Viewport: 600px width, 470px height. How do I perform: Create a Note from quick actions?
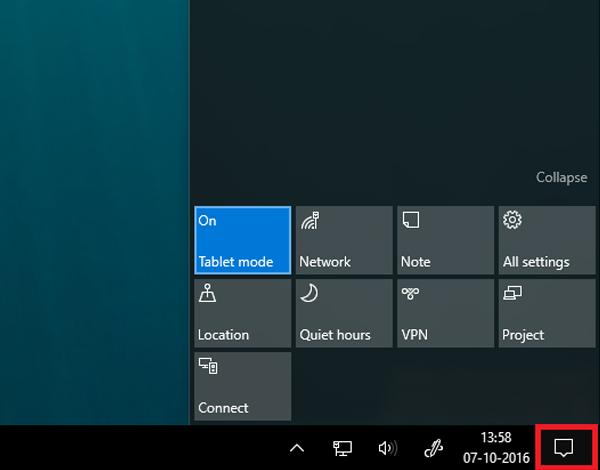point(445,240)
